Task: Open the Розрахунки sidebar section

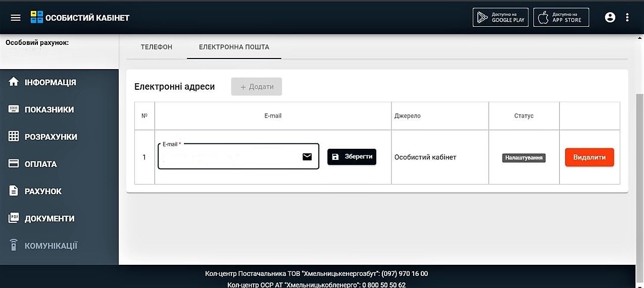Action: pos(51,137)
